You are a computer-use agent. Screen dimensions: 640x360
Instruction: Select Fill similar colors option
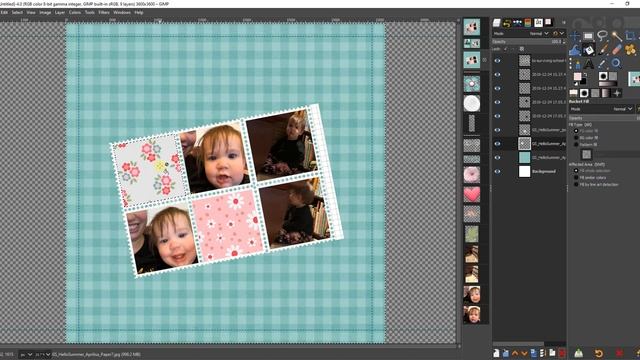click(576, 178)
